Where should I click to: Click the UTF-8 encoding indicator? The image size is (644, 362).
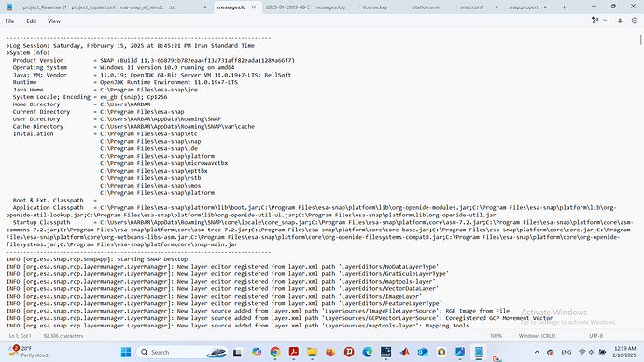(x=596, y=336)
